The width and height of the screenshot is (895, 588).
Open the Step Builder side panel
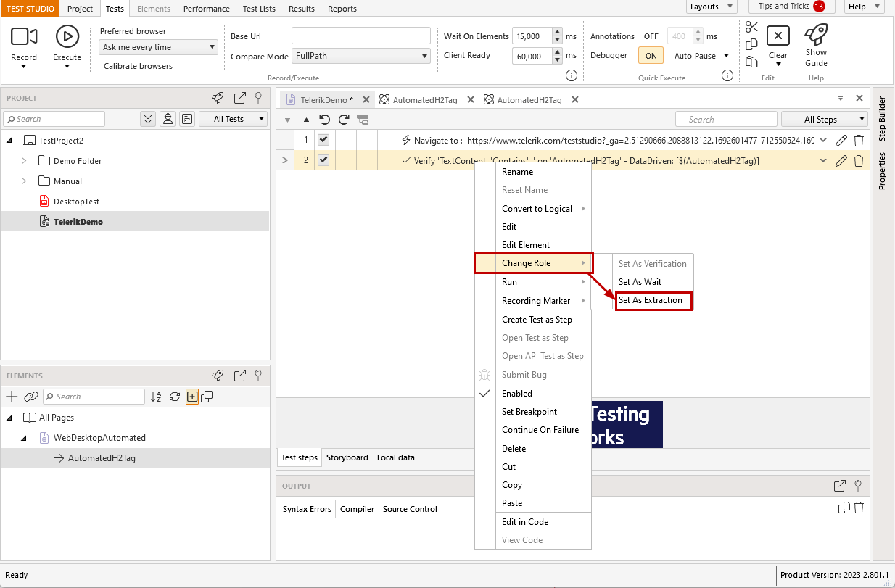[882, 117]
